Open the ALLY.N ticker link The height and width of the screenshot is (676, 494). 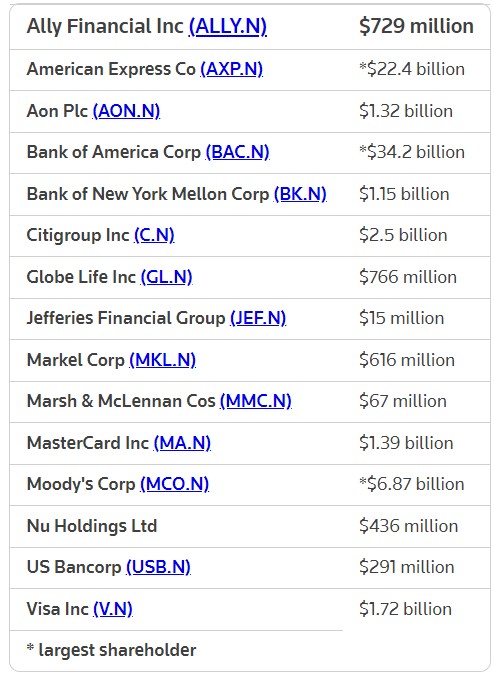pos(228,26)
